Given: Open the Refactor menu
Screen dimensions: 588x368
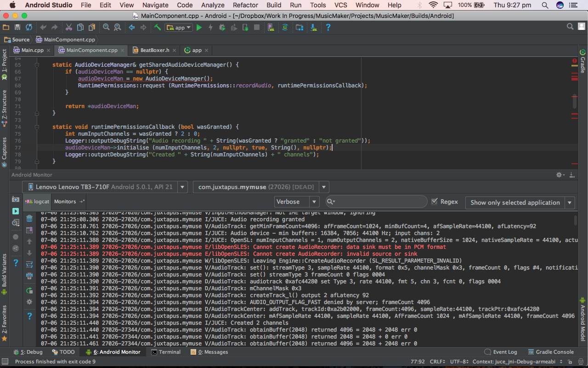Looking at the screenshot, I should click(x=245, y=5).
